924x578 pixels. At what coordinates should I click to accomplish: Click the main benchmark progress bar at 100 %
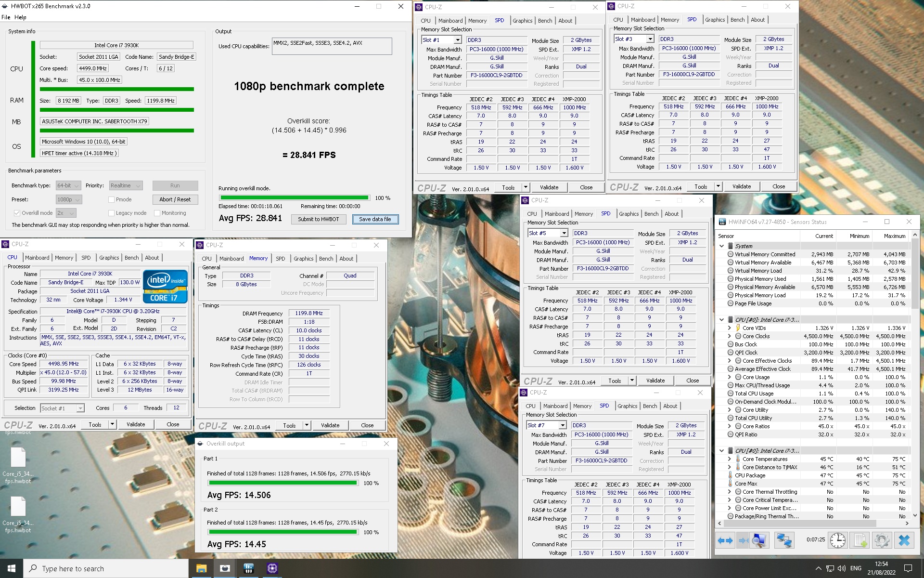[294, 198]
